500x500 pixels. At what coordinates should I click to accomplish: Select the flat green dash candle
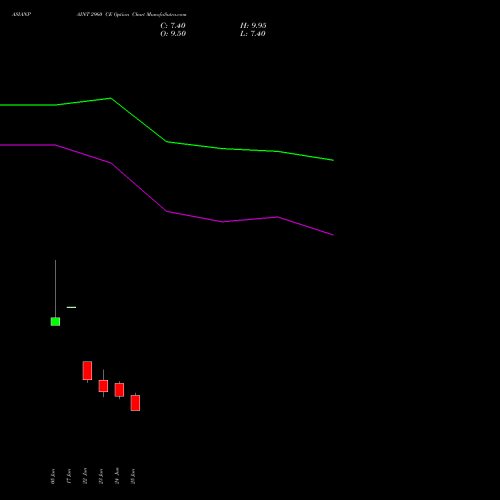(71, 307)
